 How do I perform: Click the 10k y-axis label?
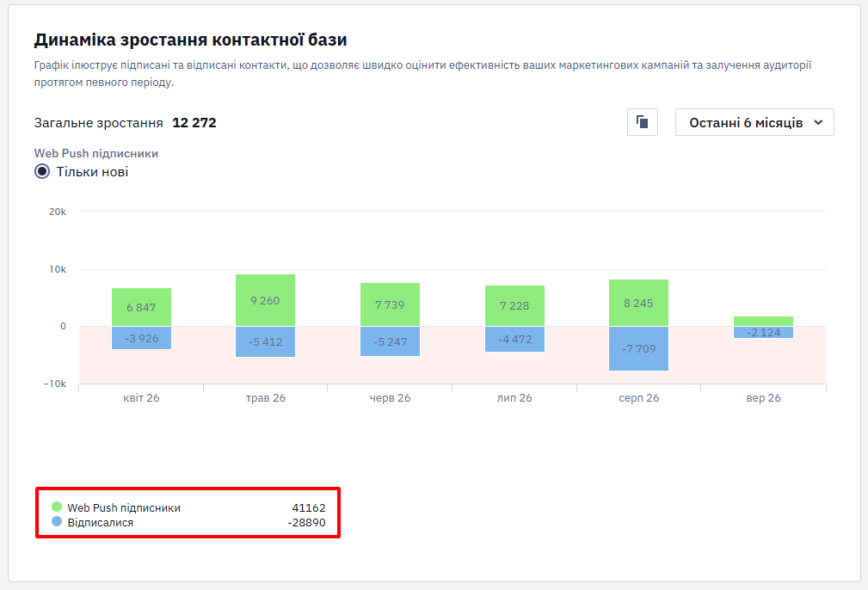pos(58,269)
